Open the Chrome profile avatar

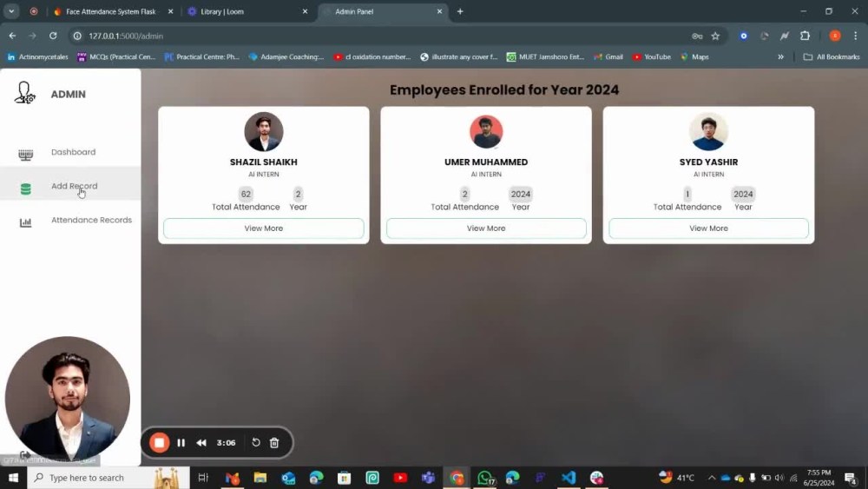pyautogui.click(x=835, y=36)
